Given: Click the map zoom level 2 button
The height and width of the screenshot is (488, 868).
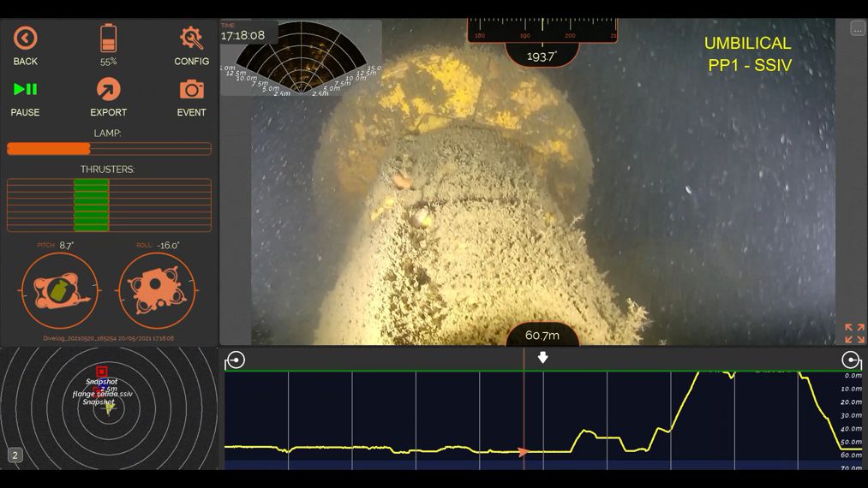Looking at the screenshot, I should [15, 455].
